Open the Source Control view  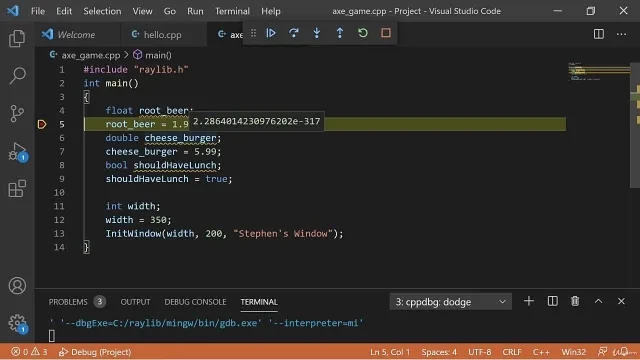point(17,113)
